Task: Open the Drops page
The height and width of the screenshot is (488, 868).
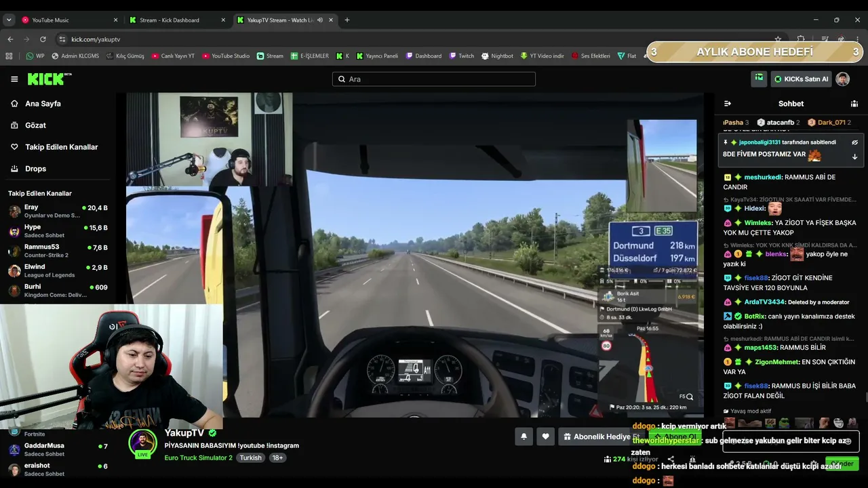Action: 35,169
